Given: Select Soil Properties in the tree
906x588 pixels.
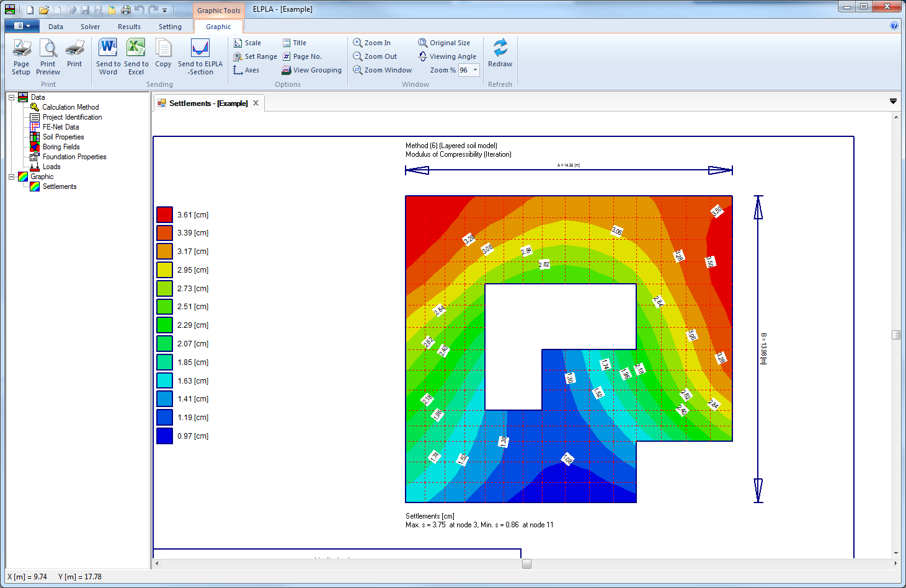Looking at the screenshot, I should click(62, 136).
